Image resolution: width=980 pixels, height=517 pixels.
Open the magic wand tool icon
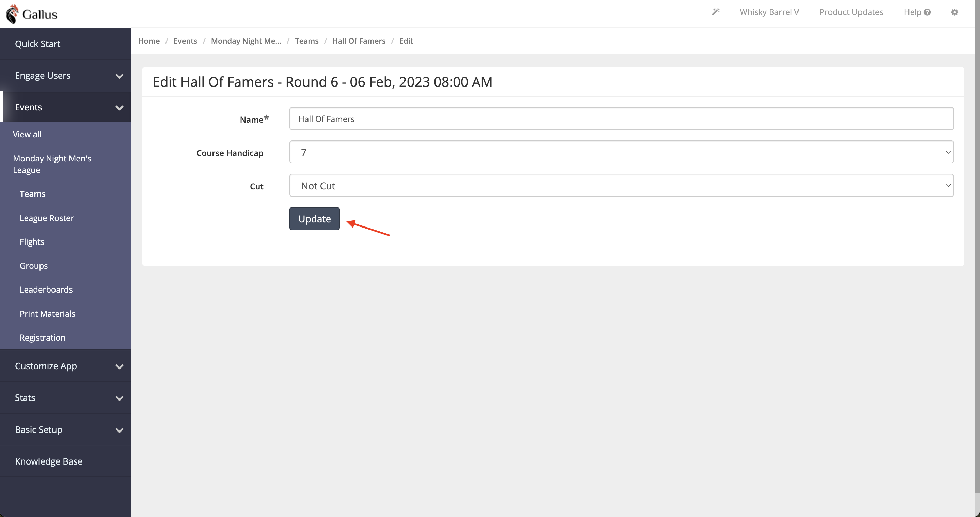[716, 12]
